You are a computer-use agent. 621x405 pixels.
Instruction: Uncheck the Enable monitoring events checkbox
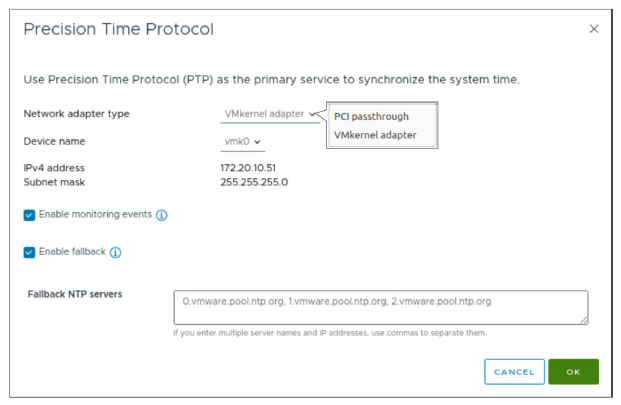click(29, 215)
